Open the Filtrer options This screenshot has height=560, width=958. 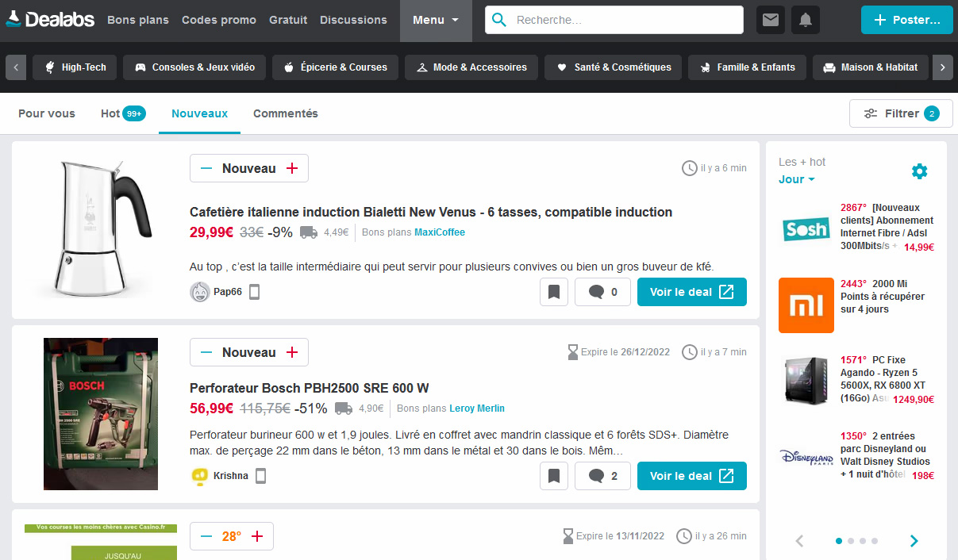click(901, 113)
